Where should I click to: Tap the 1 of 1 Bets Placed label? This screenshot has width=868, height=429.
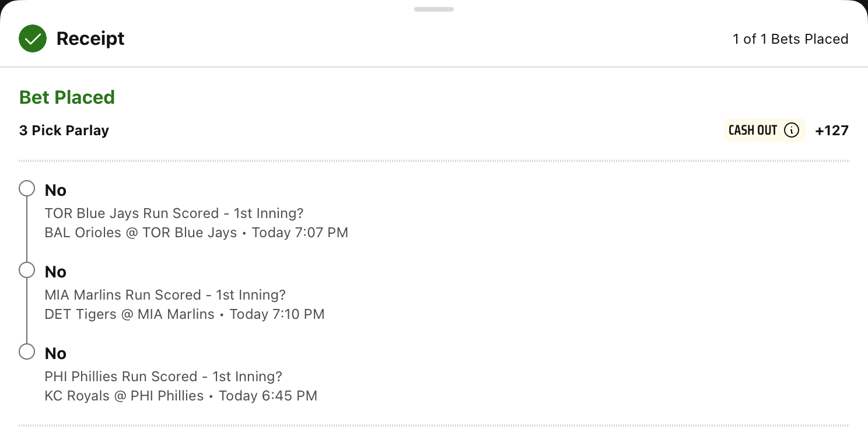[x=790, y=39]
